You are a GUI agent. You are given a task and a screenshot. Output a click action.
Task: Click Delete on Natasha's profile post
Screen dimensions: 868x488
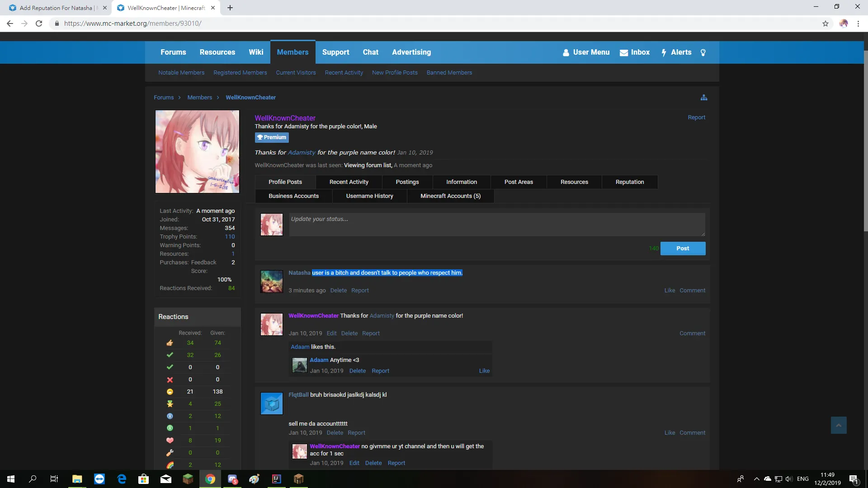(x=338, y=291)
